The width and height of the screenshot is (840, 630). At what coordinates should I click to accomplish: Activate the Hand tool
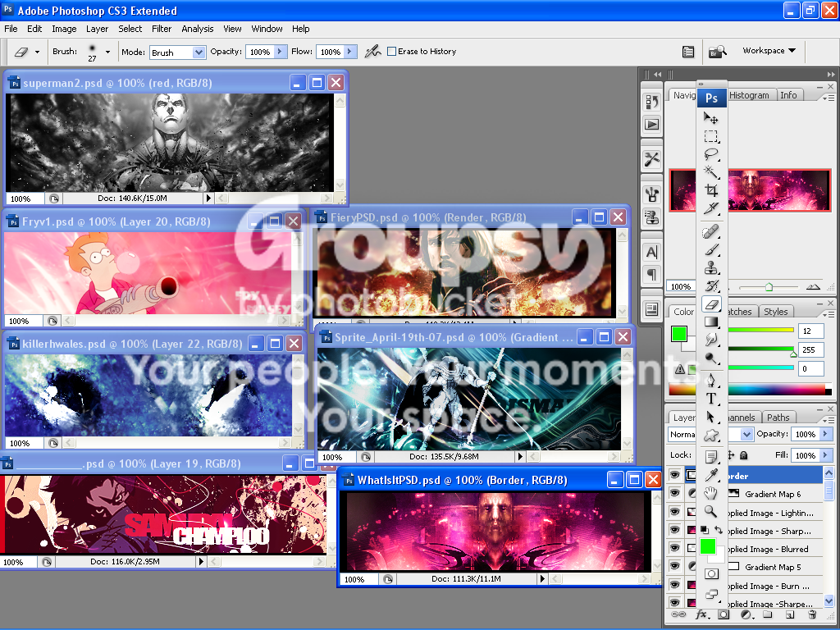711,493
